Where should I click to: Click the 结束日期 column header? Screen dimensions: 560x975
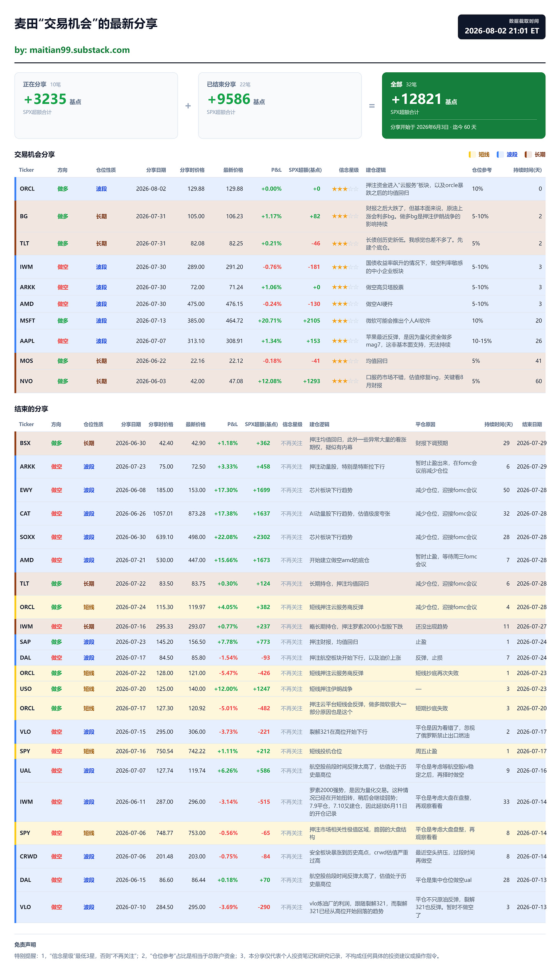pos(532,424)
